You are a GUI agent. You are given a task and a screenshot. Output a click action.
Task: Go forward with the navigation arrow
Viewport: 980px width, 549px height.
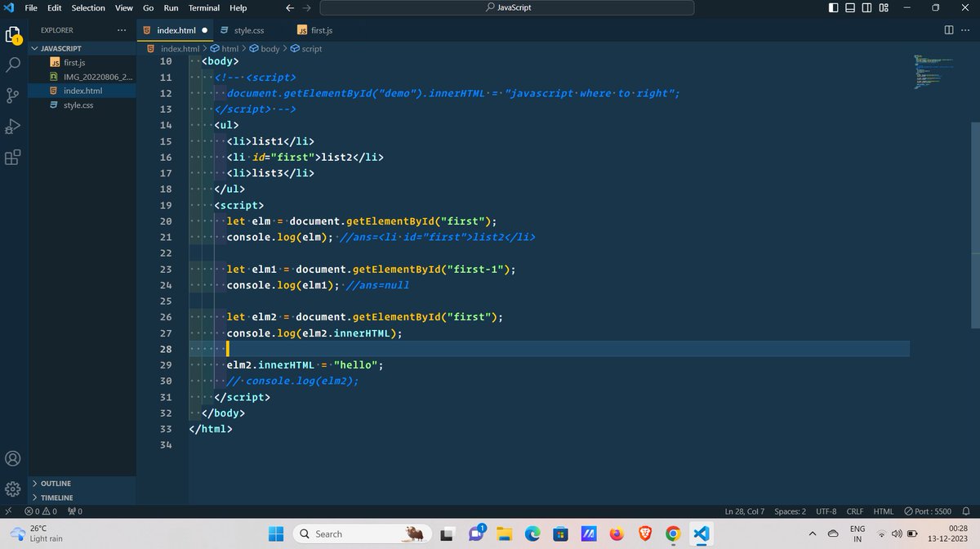[x=308, y=8]
